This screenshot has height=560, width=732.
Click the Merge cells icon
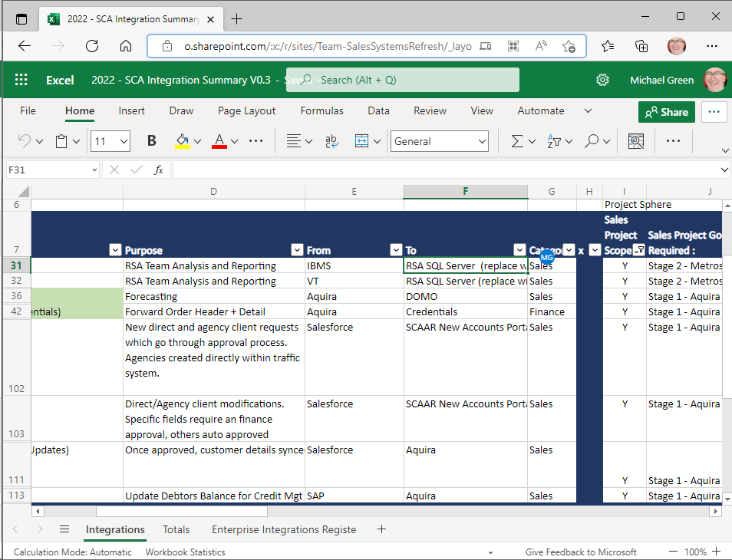[x=360, y=140]
